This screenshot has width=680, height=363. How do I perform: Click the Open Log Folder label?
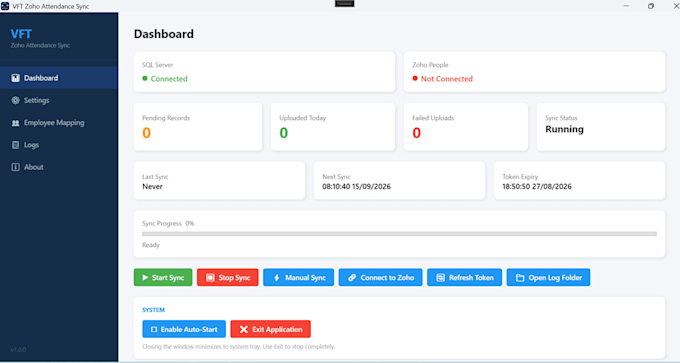pos(555,278)
